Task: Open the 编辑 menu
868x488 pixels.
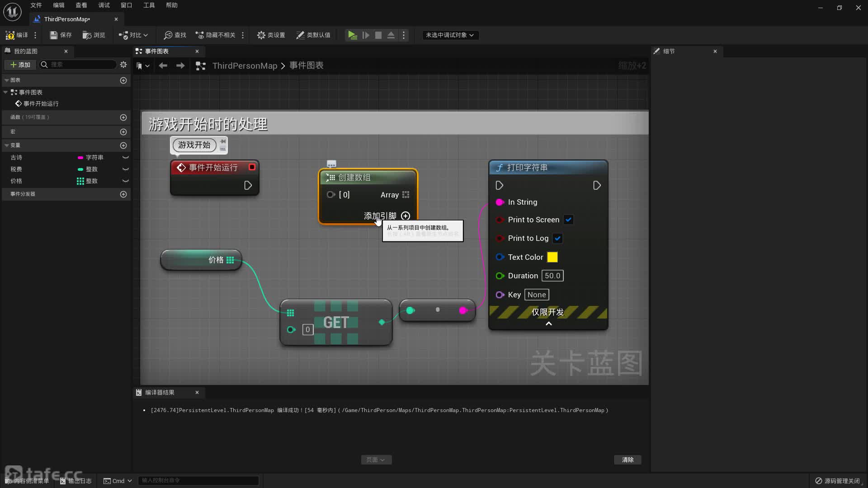Action: pyautogui.click(x=59, y=5)
